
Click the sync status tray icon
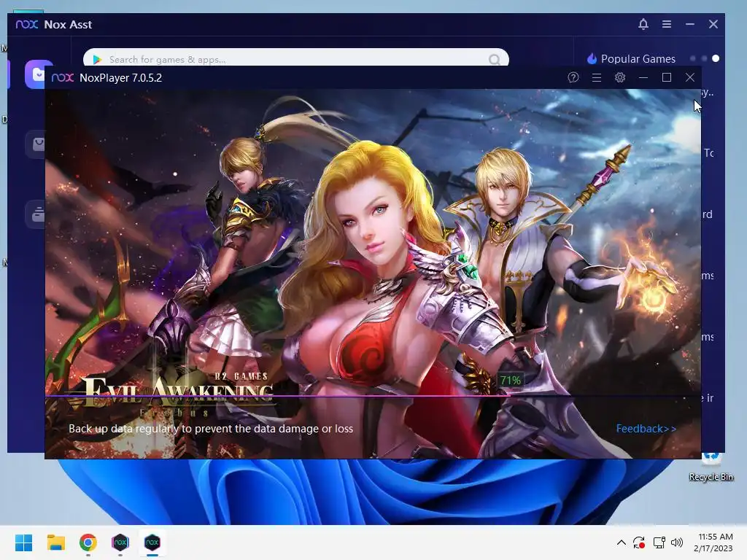pyautogui.click(x=639, y=542)
